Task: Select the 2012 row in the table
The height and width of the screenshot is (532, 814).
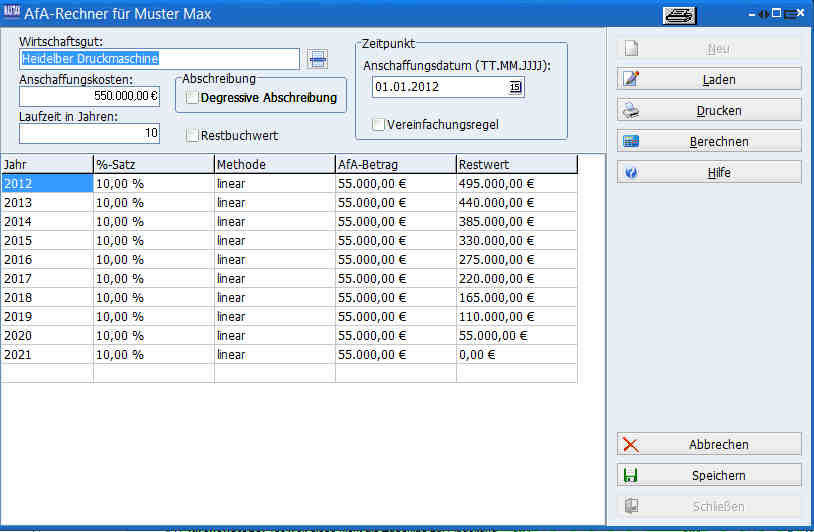Action: pyautogui.click(x=46, y=183)
